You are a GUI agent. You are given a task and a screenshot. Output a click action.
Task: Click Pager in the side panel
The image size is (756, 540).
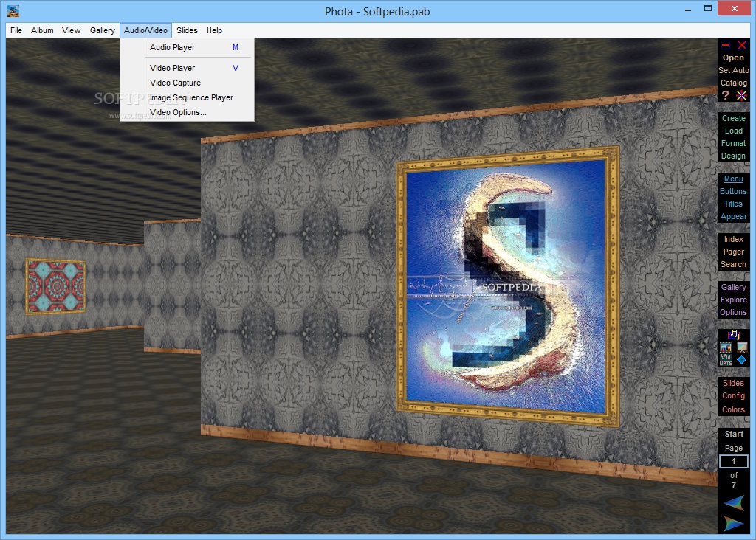point(733,252)
